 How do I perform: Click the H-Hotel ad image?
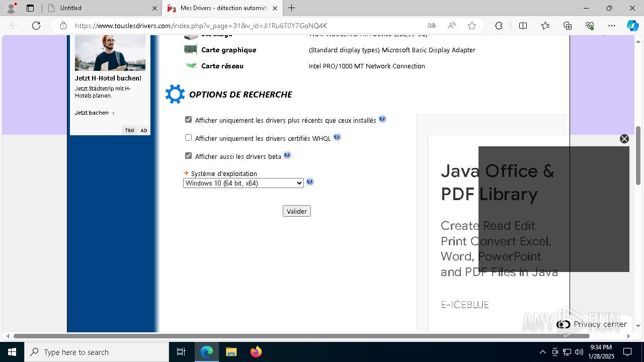point(110,53)
